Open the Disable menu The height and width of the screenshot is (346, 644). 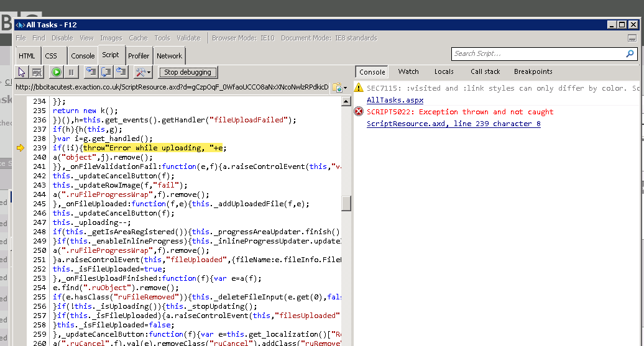(62, 38)
